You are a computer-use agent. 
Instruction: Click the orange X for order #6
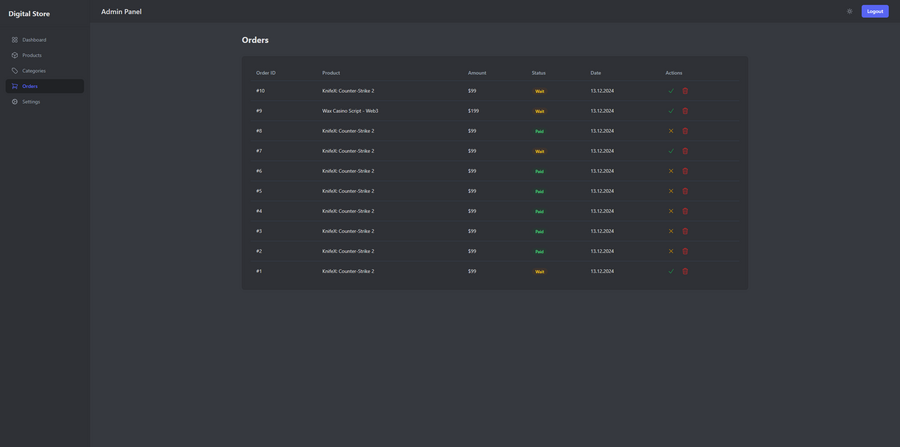pos(671,171)
